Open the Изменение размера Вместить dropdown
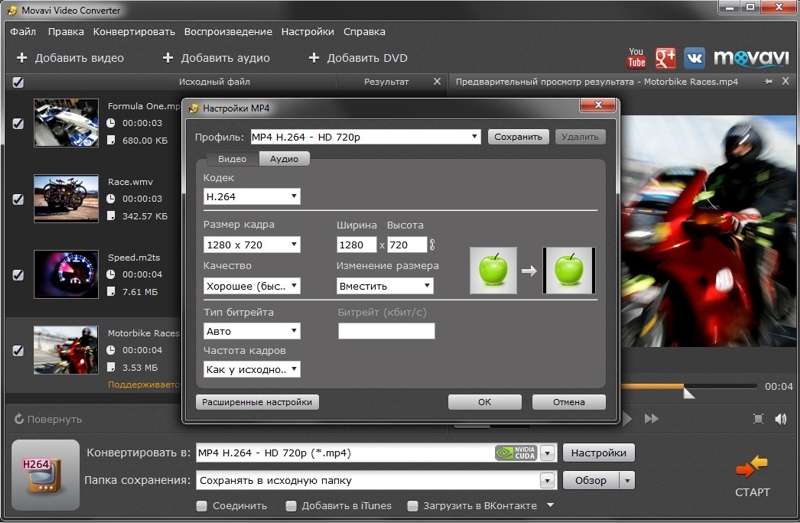The height and width of the screenshot is (523, 800). [x=385, y=286]
